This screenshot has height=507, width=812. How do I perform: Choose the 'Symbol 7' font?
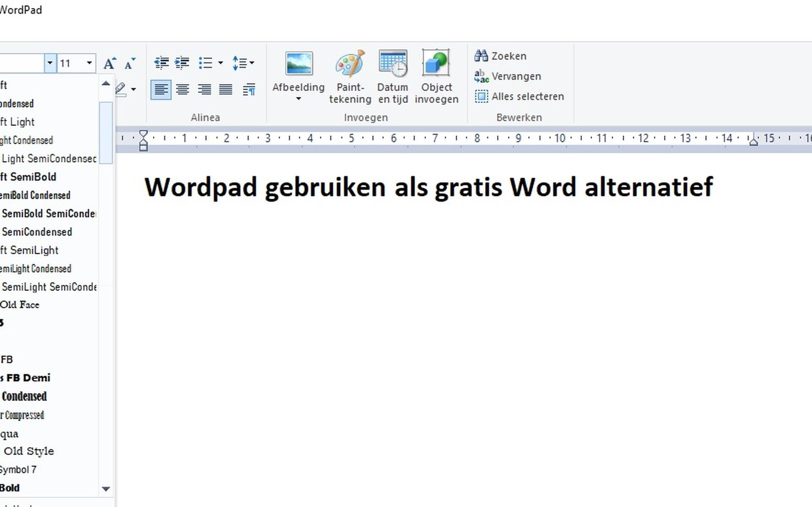click(49, 469)
